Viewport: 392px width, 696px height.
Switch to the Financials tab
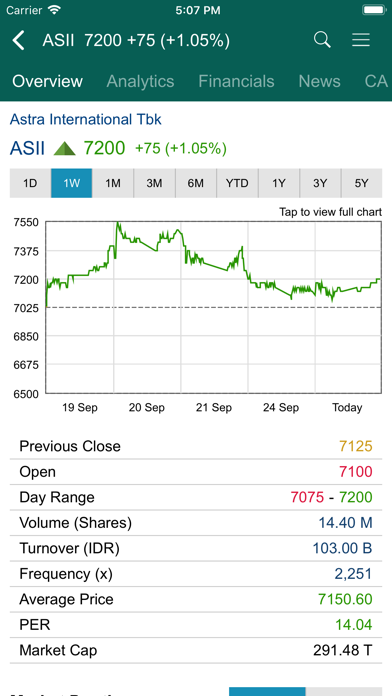tap(236, 81)
